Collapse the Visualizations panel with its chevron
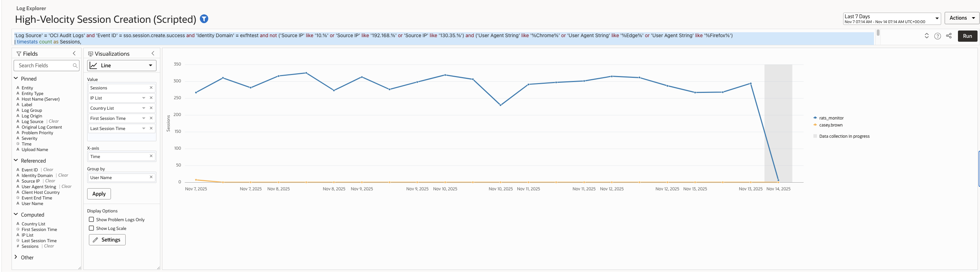The height and width of the screenshot is (272, 980). click(153, 54)
